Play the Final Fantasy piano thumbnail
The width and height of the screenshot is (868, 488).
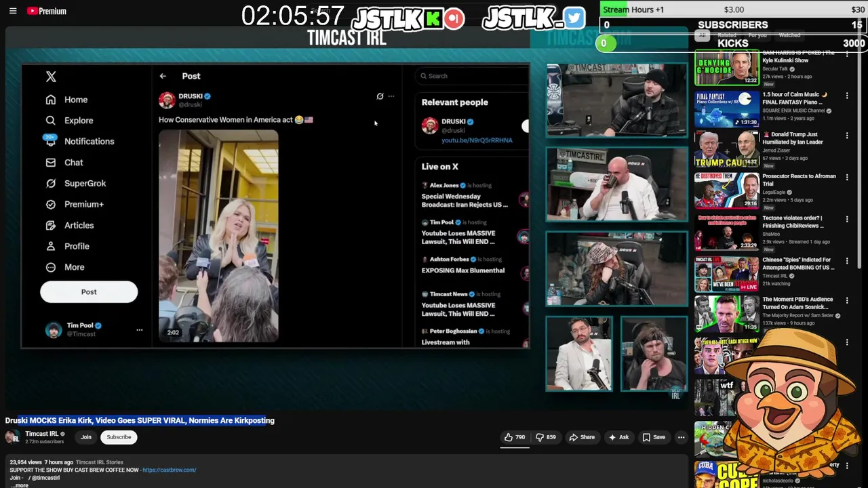pos(726,108)
